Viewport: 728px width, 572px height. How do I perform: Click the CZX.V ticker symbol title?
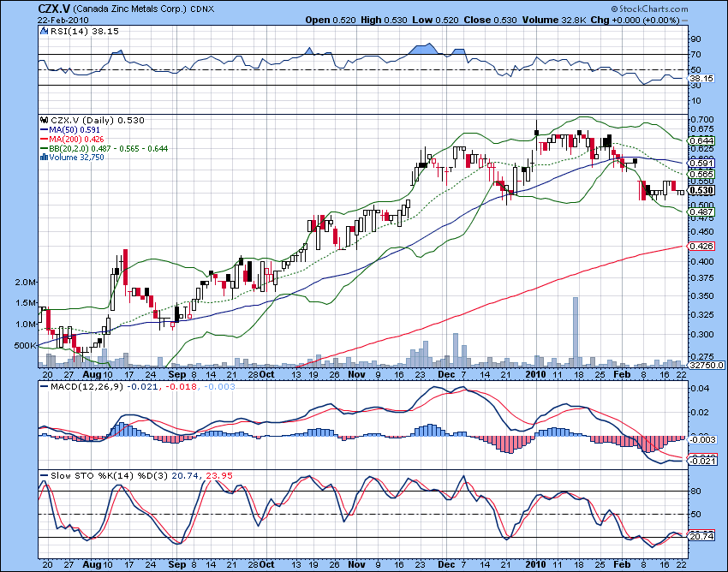click(x=54, y=9)
